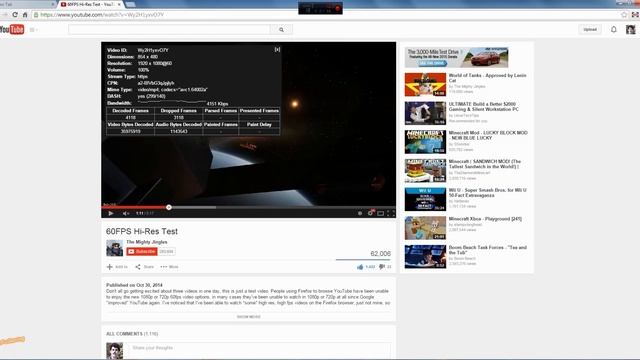
Task: Click the 4151 Kbps bandwidth value
Action: coord(217,104)
